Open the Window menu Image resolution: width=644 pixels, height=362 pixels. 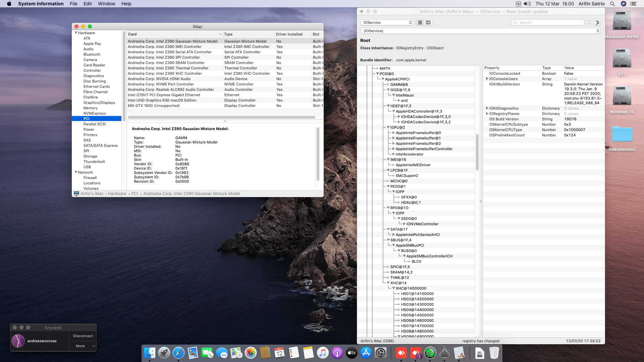[106, 4]
